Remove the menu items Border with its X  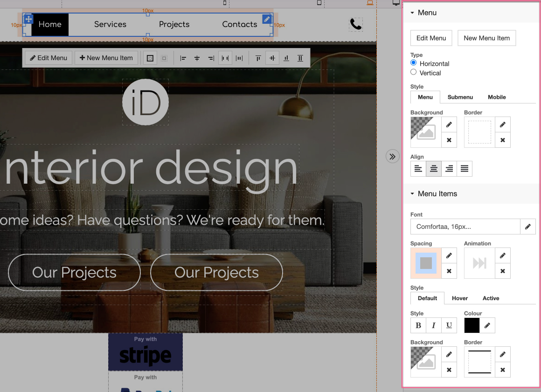503,370
